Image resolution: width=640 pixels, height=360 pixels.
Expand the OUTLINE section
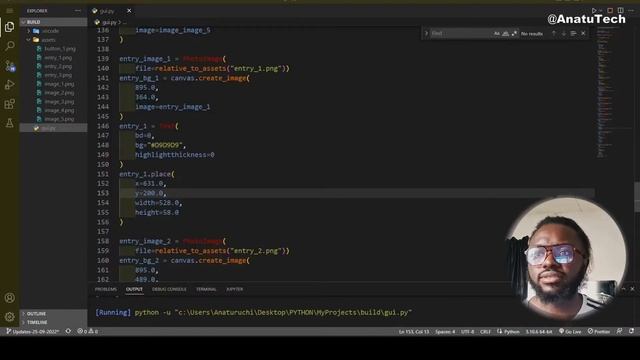click(53, 313)
